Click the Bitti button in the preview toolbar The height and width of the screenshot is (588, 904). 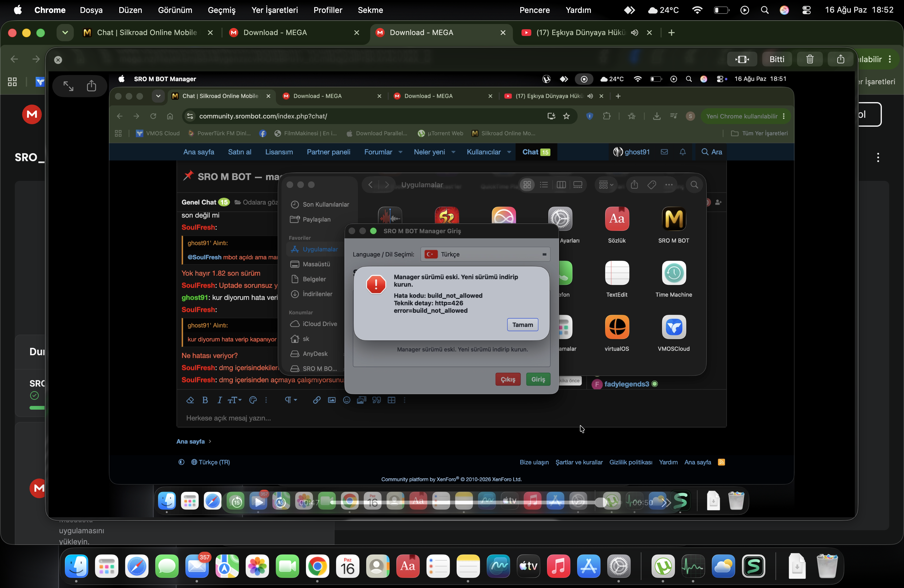[x=777, y=59]
